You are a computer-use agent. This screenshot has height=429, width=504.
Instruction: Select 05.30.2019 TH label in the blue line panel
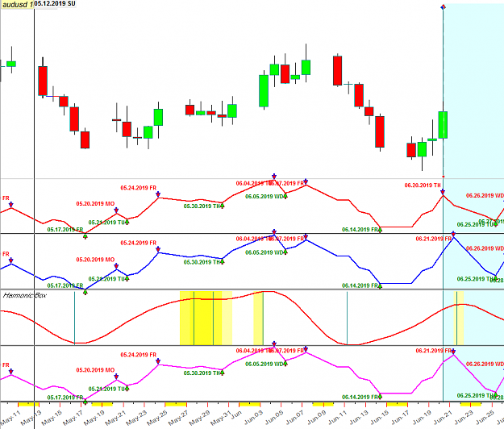tap(202, 262)
